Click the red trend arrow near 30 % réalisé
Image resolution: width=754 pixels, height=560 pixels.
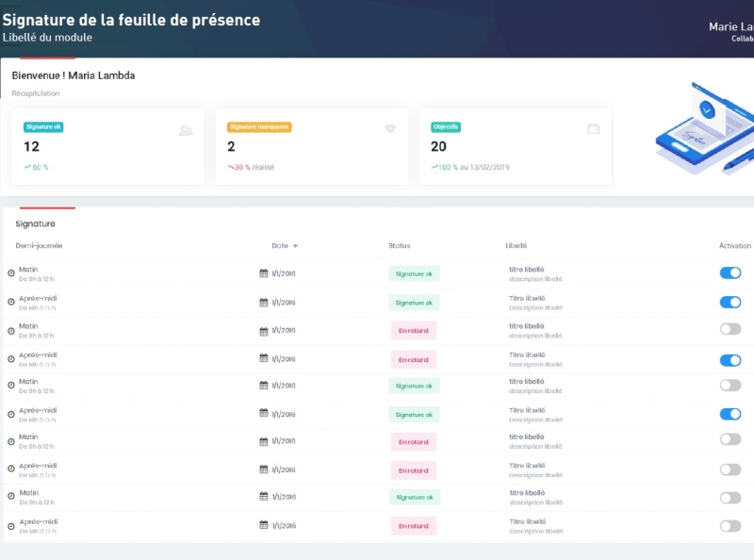pyautogui.click(x=230, y=167)
